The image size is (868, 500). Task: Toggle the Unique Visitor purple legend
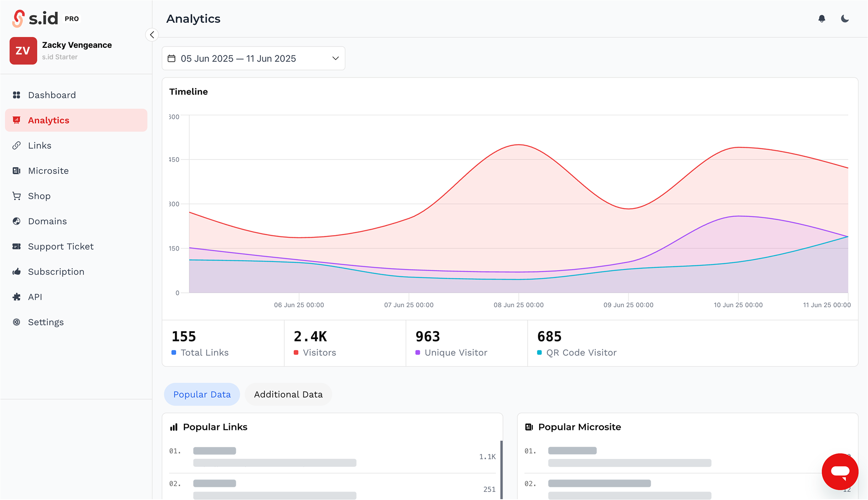[x=418, y=352]
